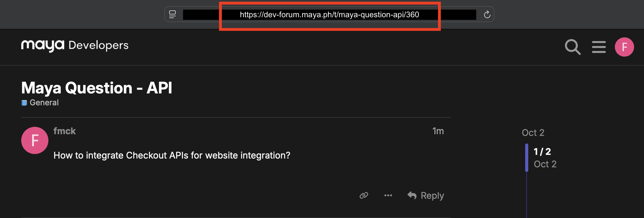Viewport: 644px width, 218px height.
Task: Reply to fmck's post
Action: coord(426,195)
